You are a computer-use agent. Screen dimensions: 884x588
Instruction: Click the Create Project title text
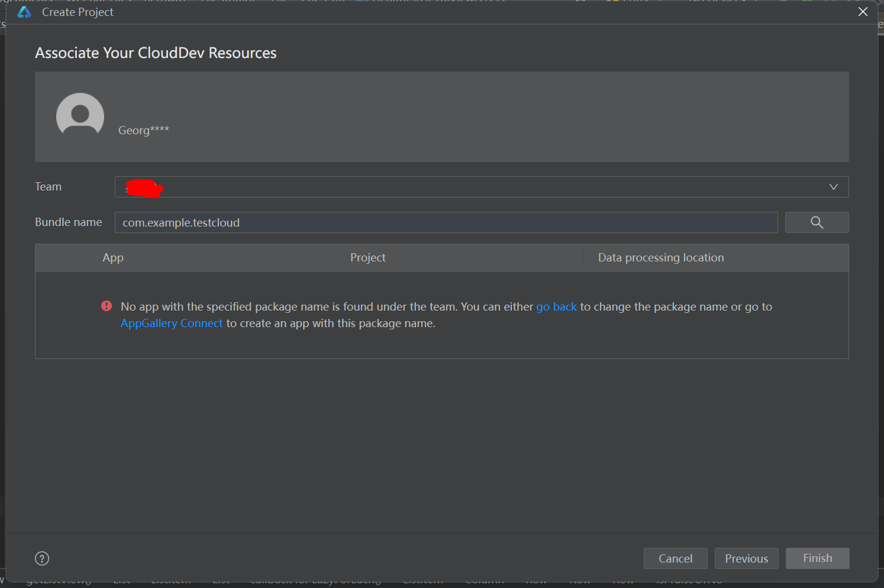point(78,12)
